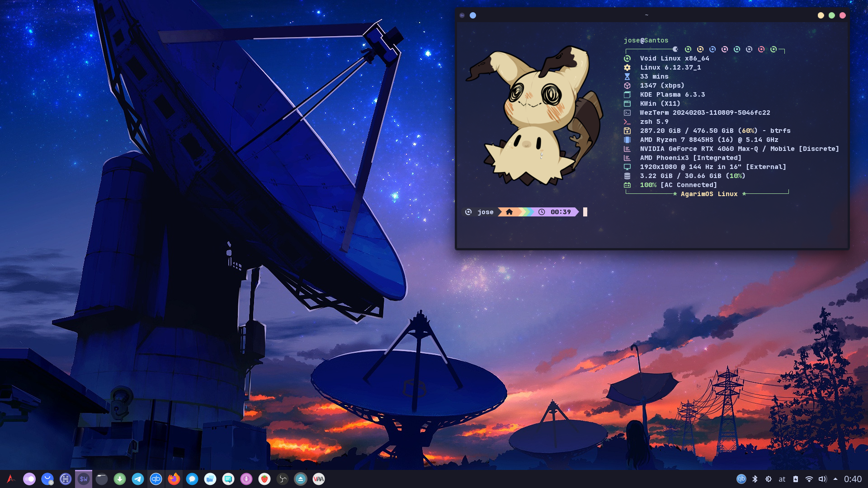Click the dark menu icon in the terminal titlebar's left corner
This screenshot has width=868, height=488.
[x=462, y=15]
